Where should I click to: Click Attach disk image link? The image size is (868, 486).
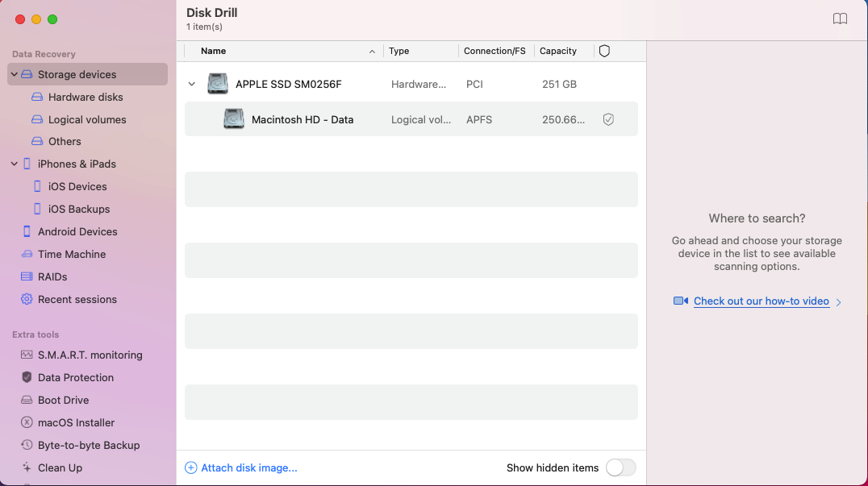coord(249,467)
